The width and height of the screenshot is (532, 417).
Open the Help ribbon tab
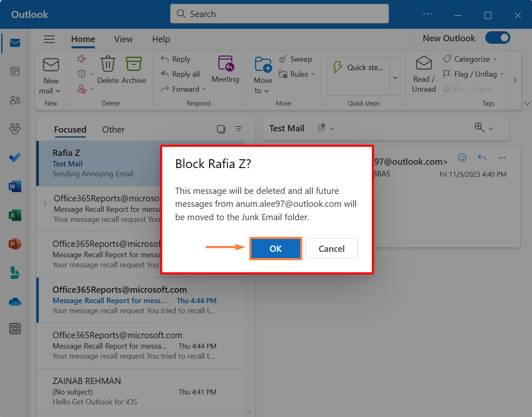[161, 39]
